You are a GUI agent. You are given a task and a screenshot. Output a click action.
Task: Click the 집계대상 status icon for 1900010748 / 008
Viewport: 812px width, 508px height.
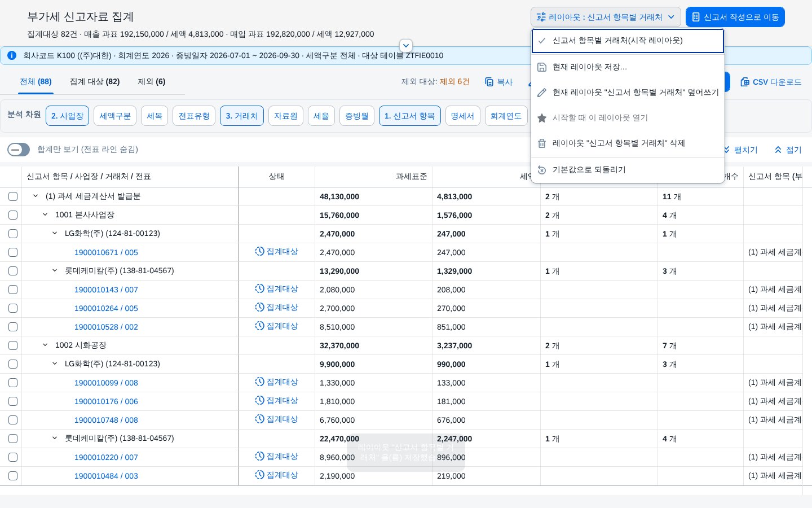pos(259,419)
